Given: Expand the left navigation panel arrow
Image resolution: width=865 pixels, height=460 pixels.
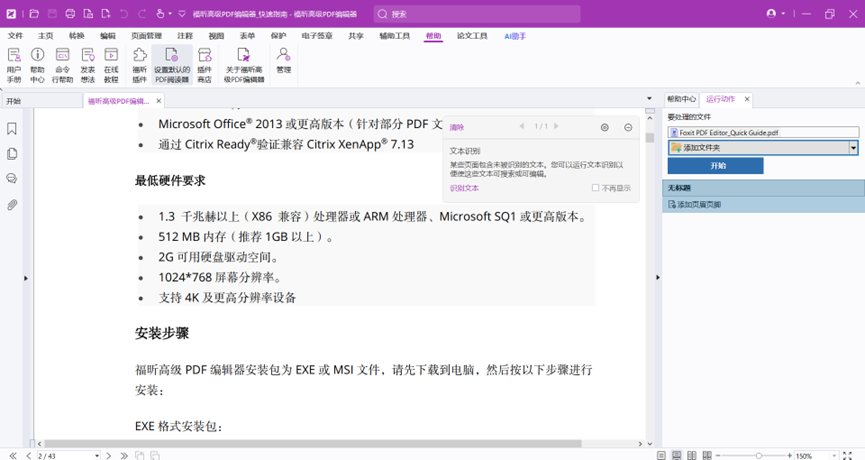Looking at the screenshot, I should 25,278.
